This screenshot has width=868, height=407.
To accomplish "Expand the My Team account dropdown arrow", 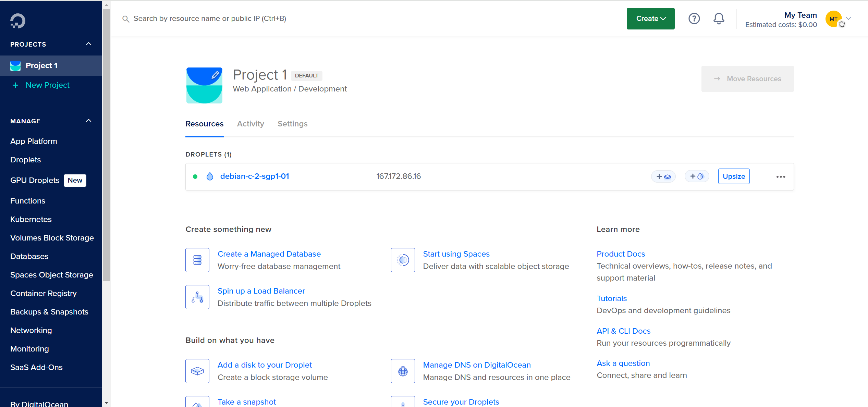I will pos(849,18).
